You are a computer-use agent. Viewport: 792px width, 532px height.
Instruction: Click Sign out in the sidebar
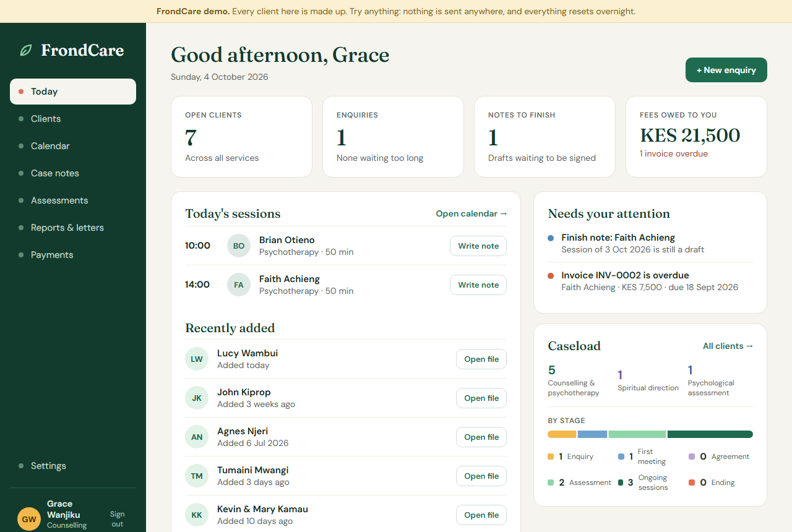point(118,519)
